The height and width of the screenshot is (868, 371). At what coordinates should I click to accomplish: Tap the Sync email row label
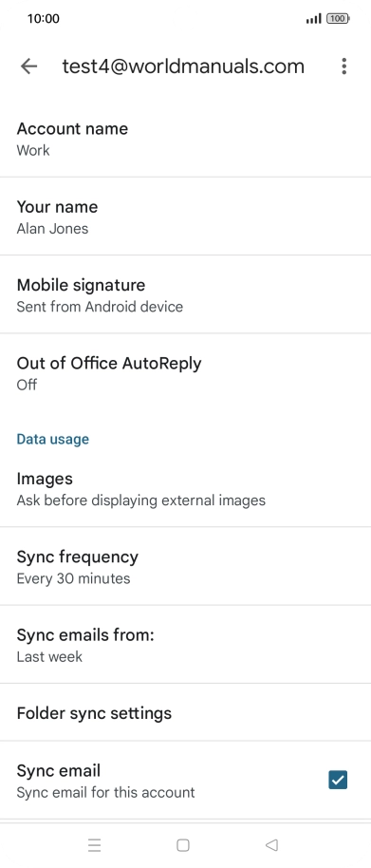pyautogui.click(x=59, y=770)
